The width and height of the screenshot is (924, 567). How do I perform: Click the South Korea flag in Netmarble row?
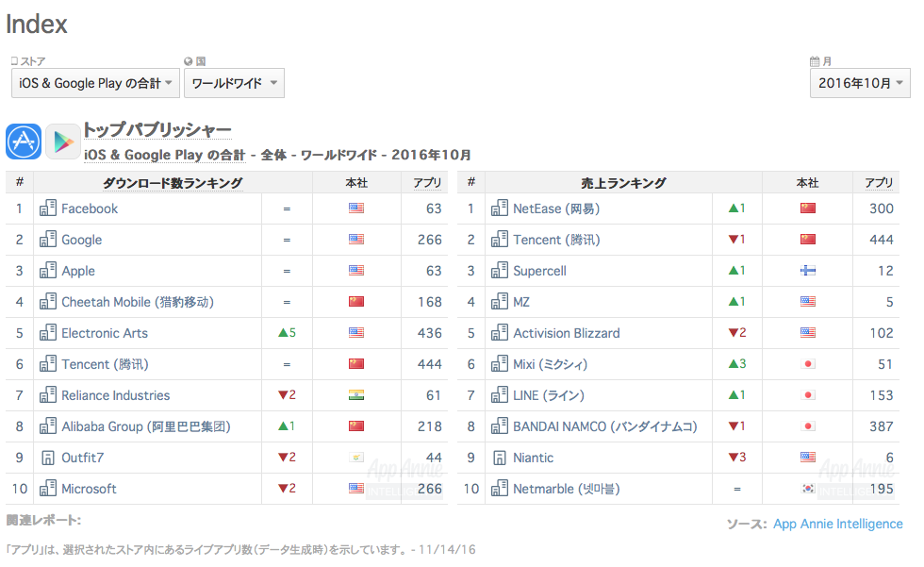point(807,489)
